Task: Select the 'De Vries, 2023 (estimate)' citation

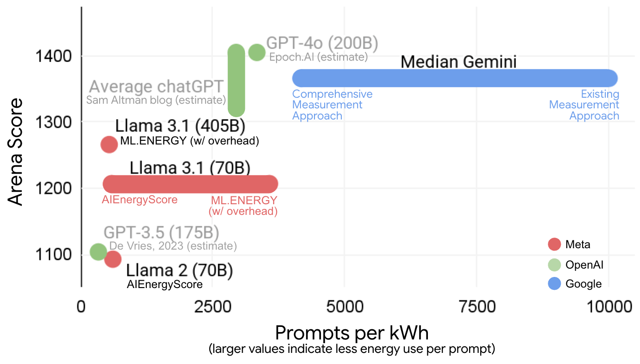Action: click(173, 246)
